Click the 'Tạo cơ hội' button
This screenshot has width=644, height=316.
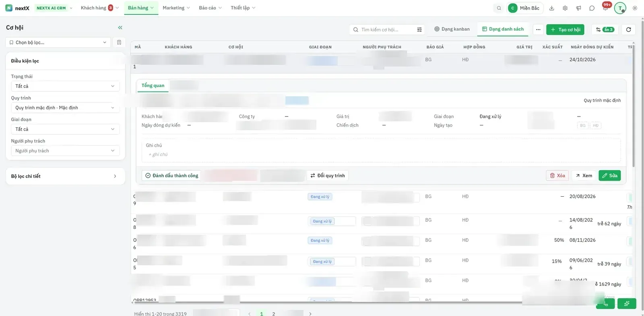[565, 29]
